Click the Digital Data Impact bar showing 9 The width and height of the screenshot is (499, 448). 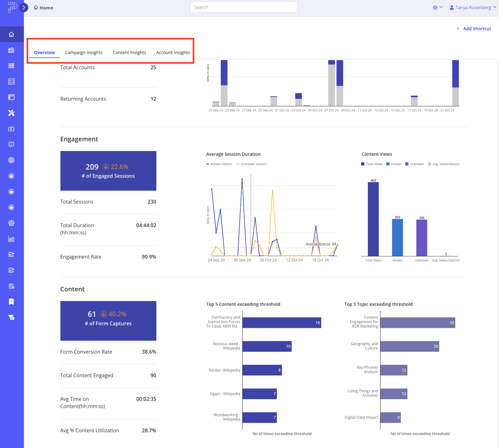click(x=390, y=417)
